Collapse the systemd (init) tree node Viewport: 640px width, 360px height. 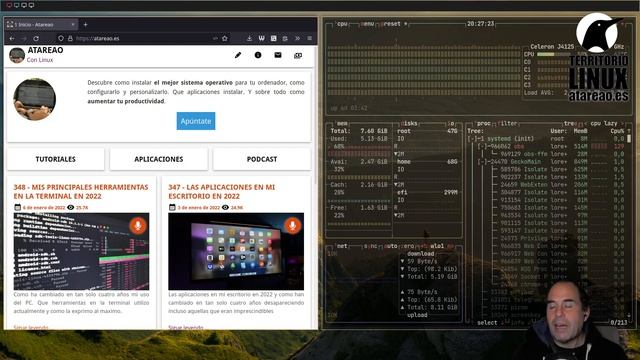pyautogui.click(x=472, y=139)
